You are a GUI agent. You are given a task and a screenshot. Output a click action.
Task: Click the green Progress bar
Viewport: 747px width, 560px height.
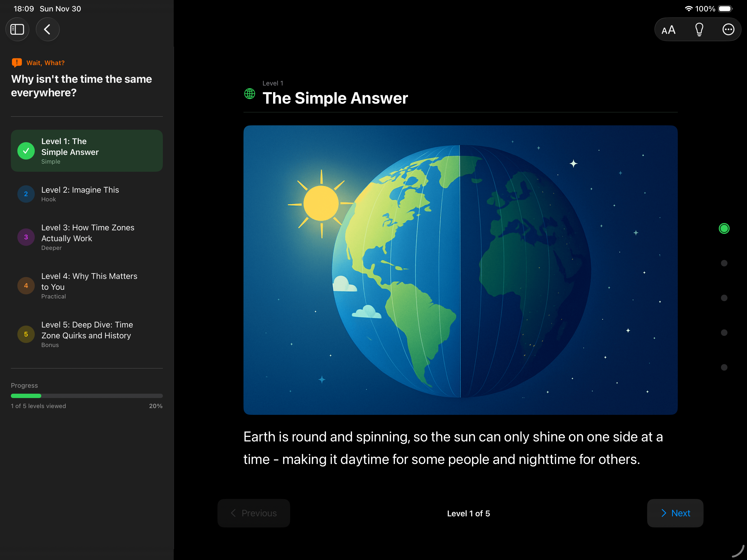[x=26, y=396]
